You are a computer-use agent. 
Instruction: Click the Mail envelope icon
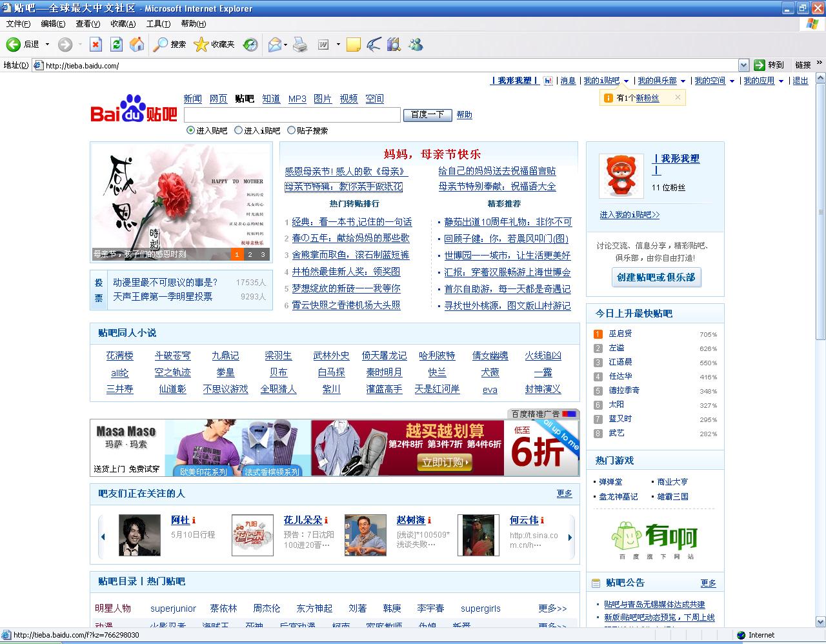click(x=274, y=45)
